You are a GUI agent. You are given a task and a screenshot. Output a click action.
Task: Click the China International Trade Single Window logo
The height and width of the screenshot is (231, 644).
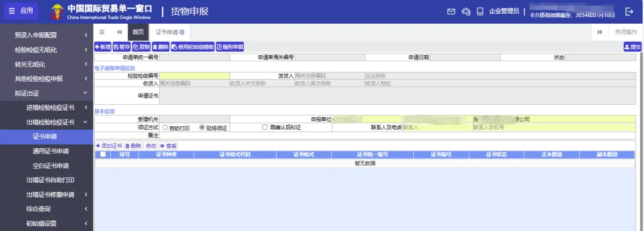click(101, 11)
